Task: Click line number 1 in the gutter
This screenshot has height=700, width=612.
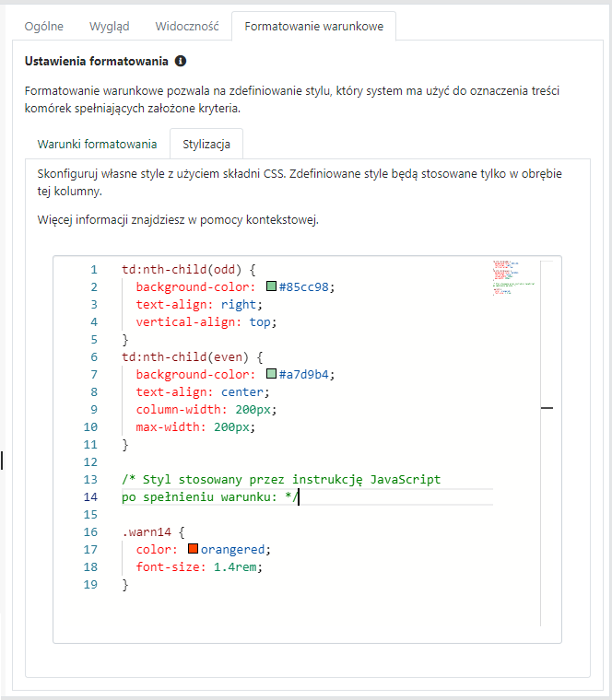Action: 94,270
